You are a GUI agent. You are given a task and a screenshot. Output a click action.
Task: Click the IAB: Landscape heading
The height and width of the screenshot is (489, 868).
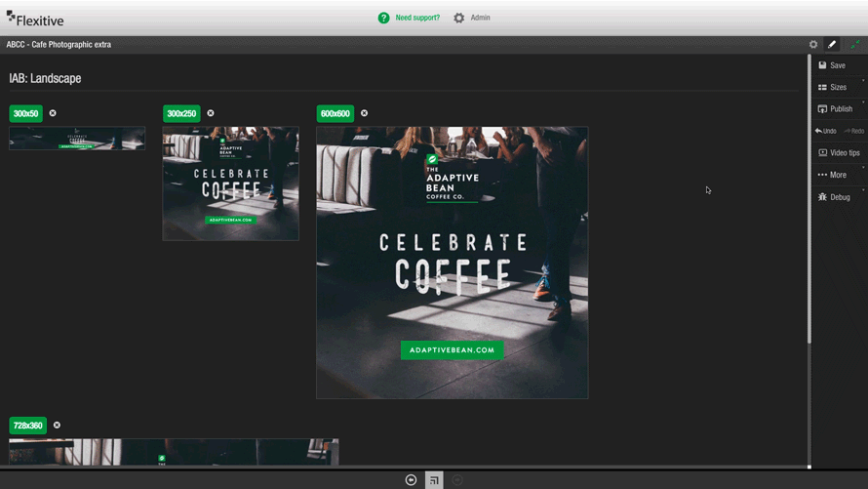tap(45, 78)
